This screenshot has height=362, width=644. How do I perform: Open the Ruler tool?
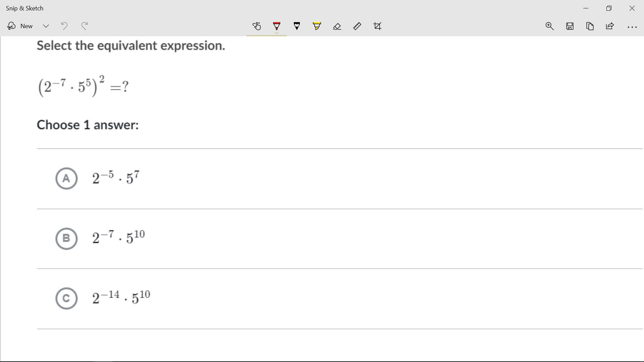[x=357, y=26]
